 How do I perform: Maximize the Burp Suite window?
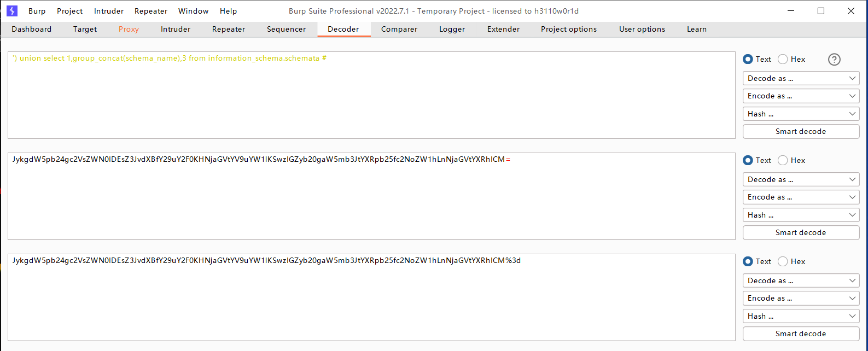(x=821, y=11)
